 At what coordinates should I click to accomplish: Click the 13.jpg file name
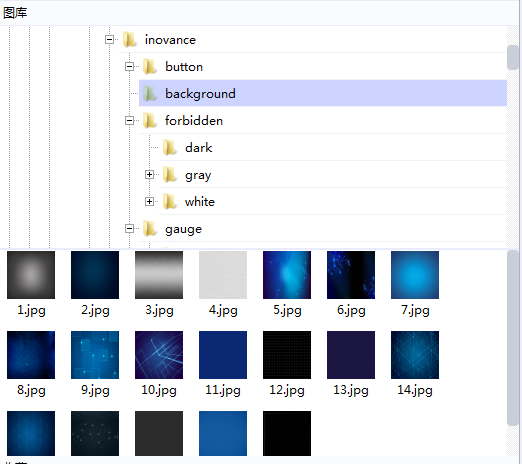[351, 390]
